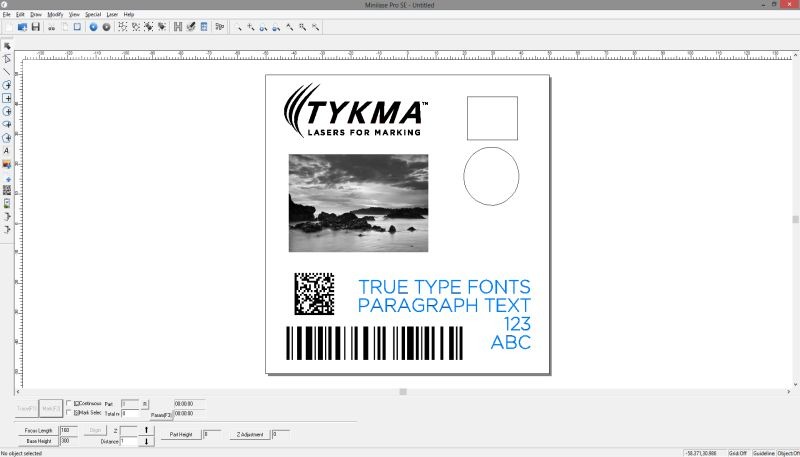Select the linear barcode on canvas
Viewport: 800px width, 457px height.
point(374,343)
